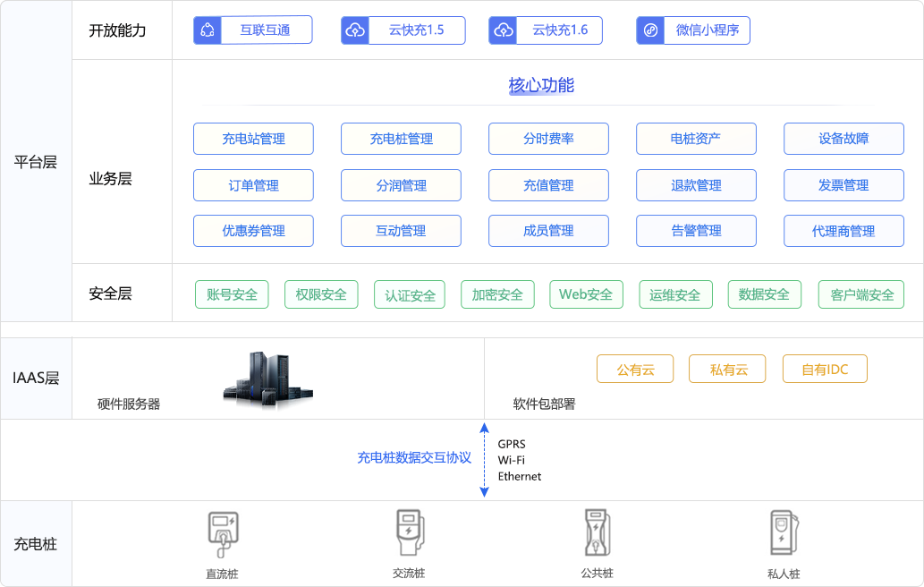The width and height of the screenshot is (924, 587).
Task: Click the 加密安全 security tag
Action: (497, 294)
